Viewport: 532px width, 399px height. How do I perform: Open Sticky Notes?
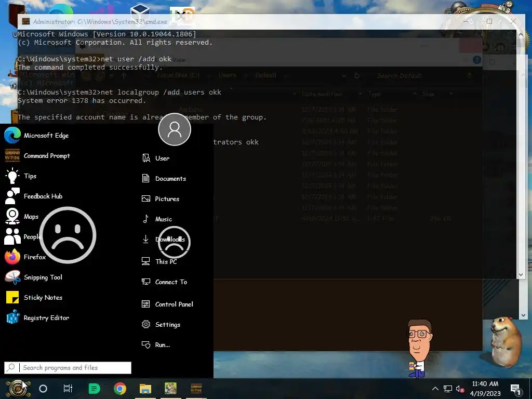[33, 298]
